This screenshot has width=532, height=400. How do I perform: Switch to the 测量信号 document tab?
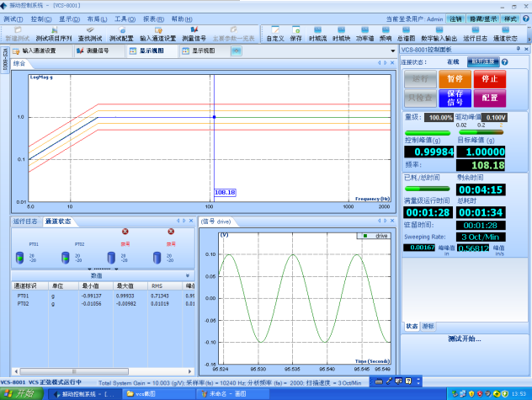click(98, 51)
